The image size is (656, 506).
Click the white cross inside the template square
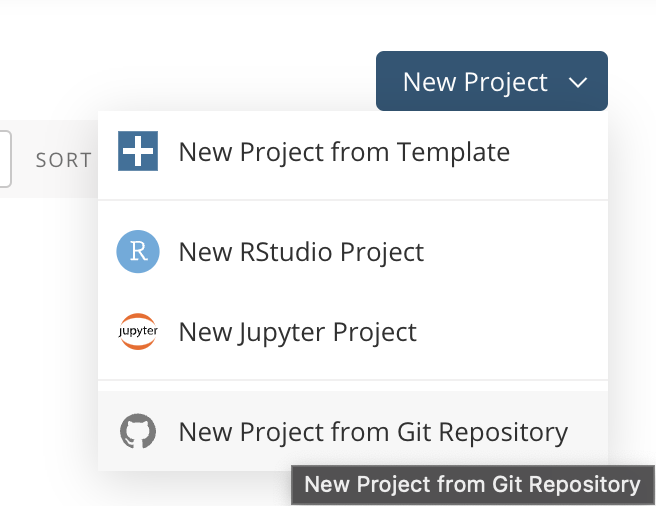[x=137, y=152]
